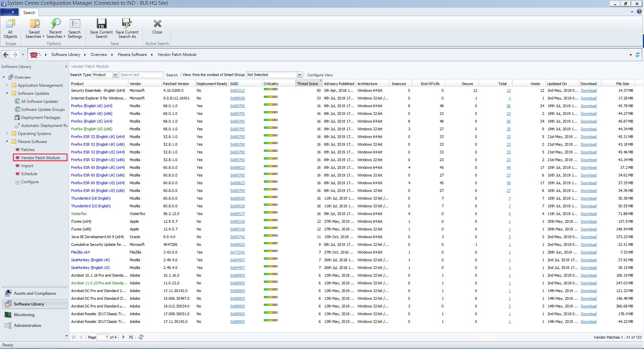Screen dimensions: 644x349
Task: Click Save Current Search As
Action: (x=127, y=29)
